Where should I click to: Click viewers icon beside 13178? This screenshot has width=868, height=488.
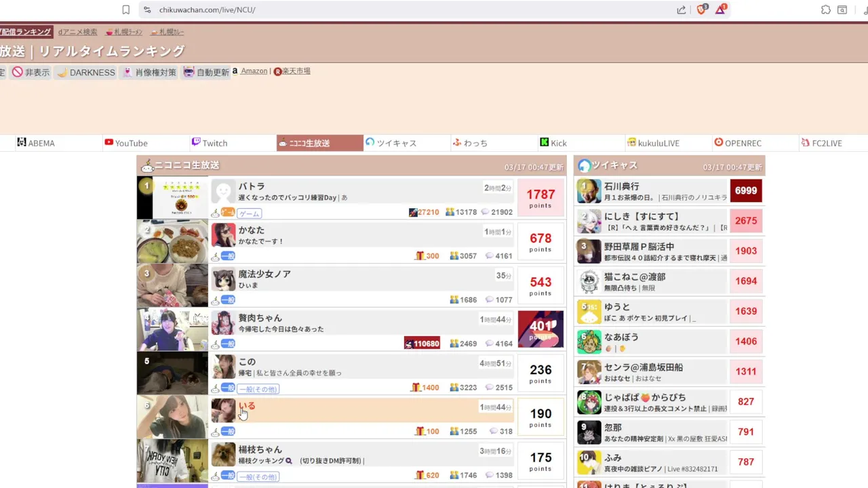point(450,212)
